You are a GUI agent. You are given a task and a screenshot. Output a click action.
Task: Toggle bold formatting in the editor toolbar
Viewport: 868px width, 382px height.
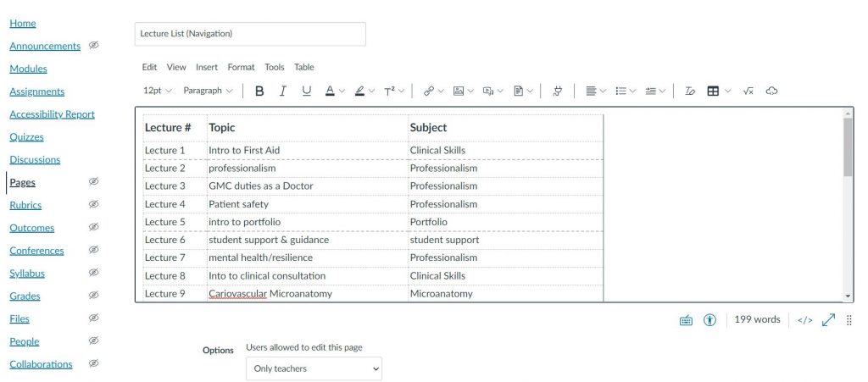[259, 91]
